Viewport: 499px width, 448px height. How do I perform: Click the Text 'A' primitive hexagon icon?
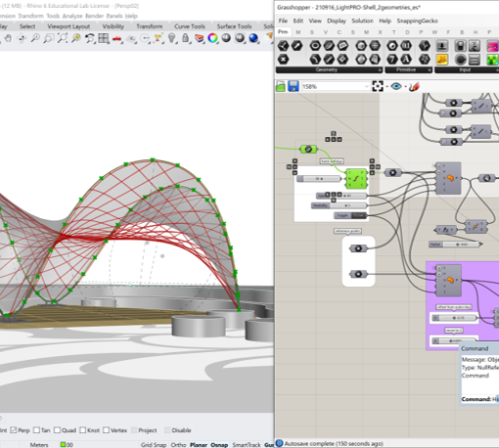406,60
